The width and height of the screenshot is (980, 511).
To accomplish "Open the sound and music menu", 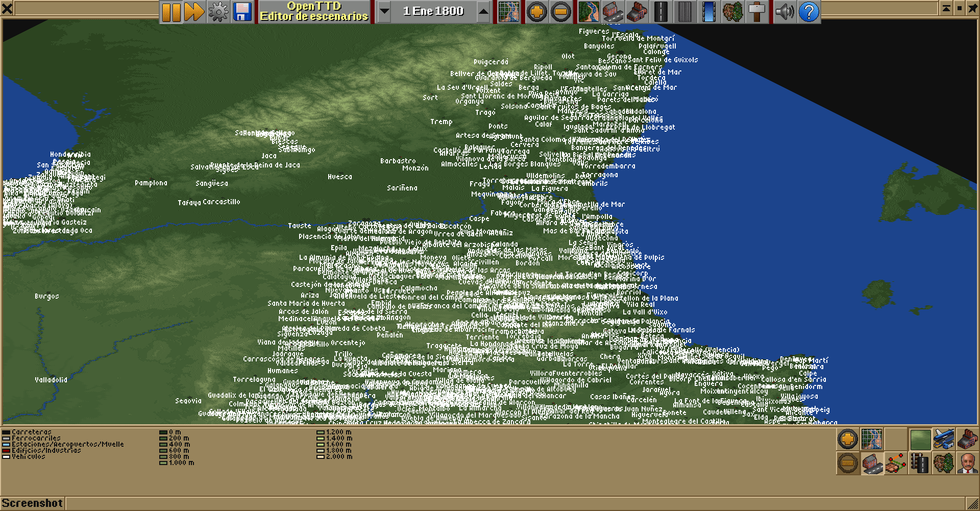I will click(x=785, y=12).
